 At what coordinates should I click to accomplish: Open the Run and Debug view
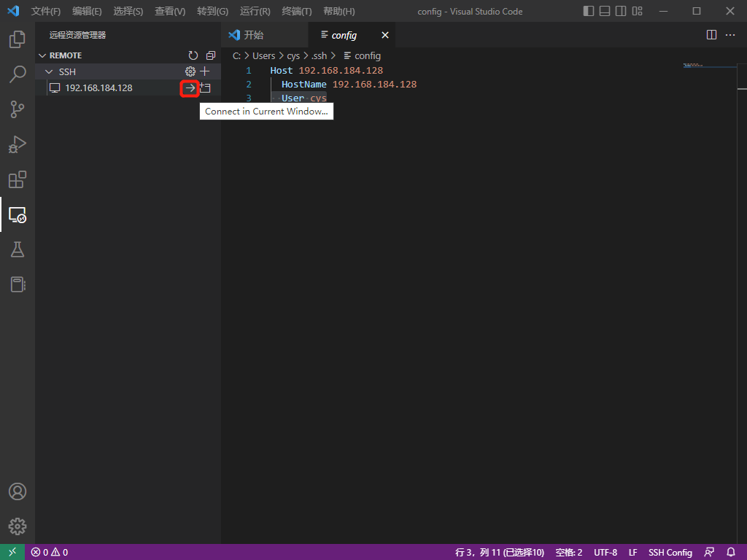tap(17, 144)
